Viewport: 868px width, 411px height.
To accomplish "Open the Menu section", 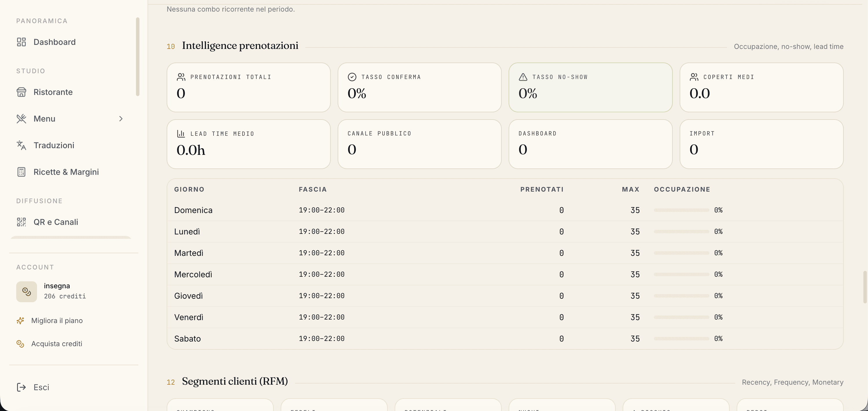I will click(44, 119).
